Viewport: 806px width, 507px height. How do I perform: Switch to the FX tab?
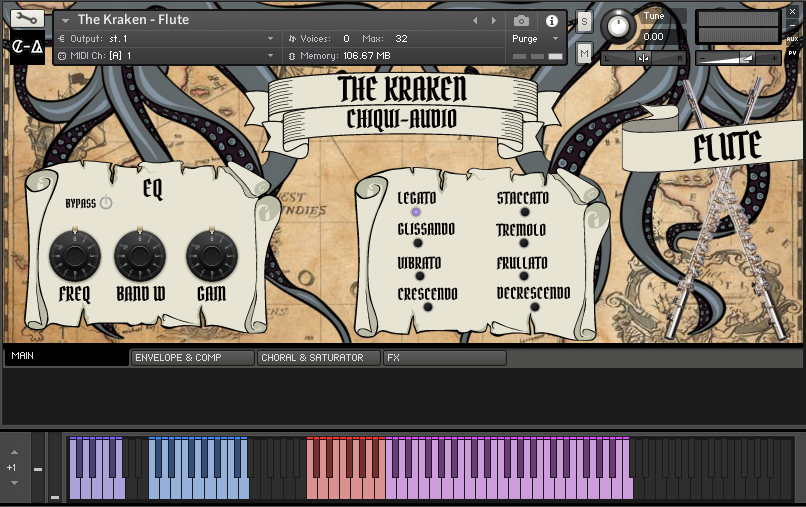[445, 357]
